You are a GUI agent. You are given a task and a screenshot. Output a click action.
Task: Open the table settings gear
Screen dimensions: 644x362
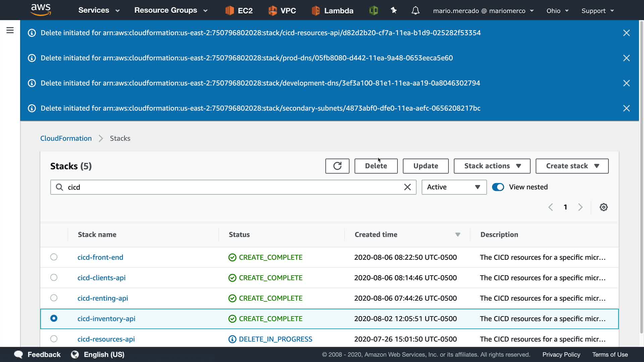click(x=603, y=207)
